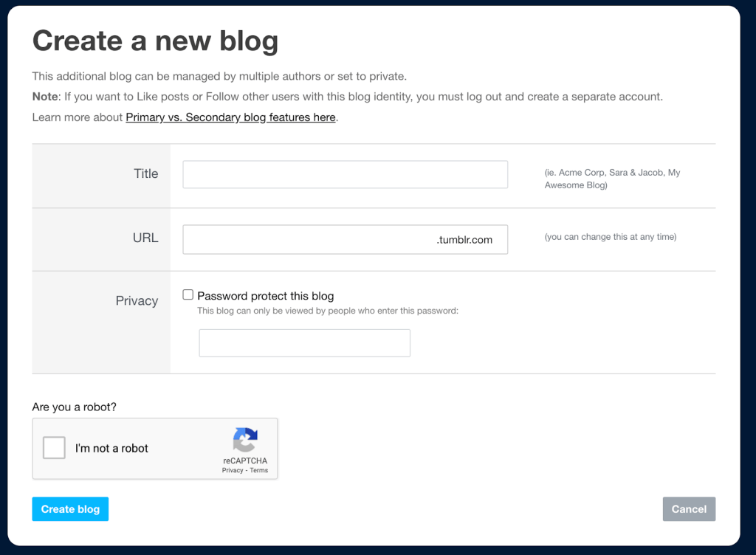Click the Title field label
756x555 pixels.
(x=146, y=173)
